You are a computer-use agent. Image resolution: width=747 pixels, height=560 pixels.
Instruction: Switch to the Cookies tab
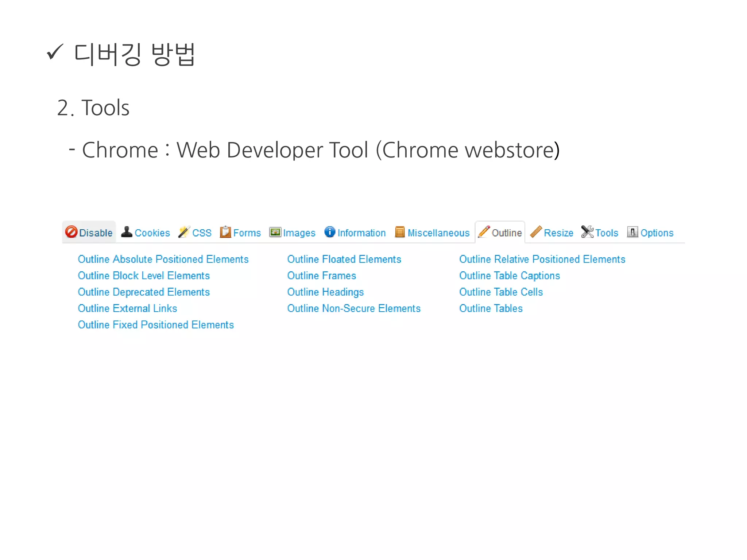tap(146, 232)
